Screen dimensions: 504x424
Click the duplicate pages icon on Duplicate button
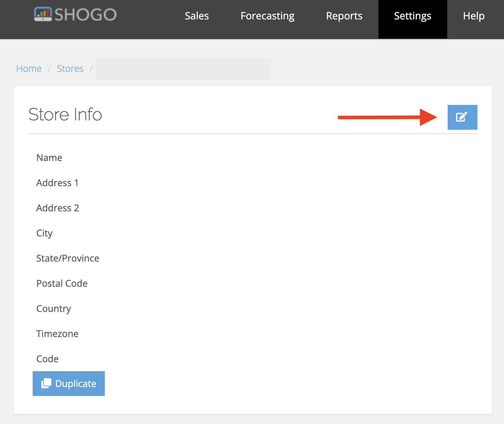pyautogui.click(x=47, y=383)
